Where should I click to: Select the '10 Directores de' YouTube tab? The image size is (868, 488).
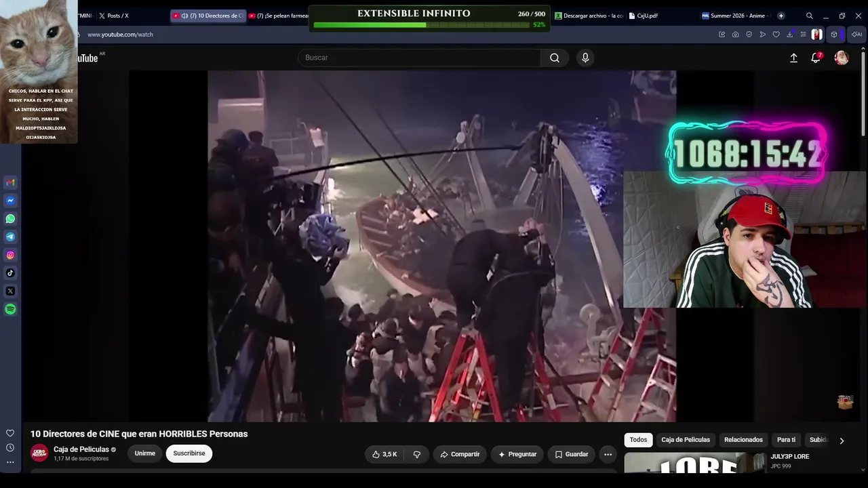pos(208,16)
